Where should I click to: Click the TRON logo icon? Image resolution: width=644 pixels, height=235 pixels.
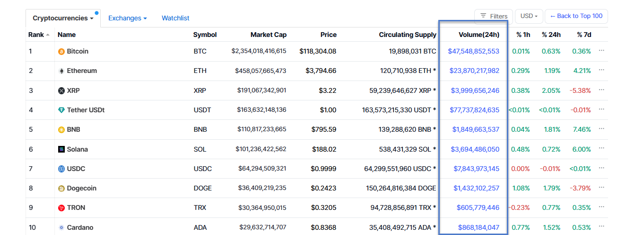tap(61, 208)
